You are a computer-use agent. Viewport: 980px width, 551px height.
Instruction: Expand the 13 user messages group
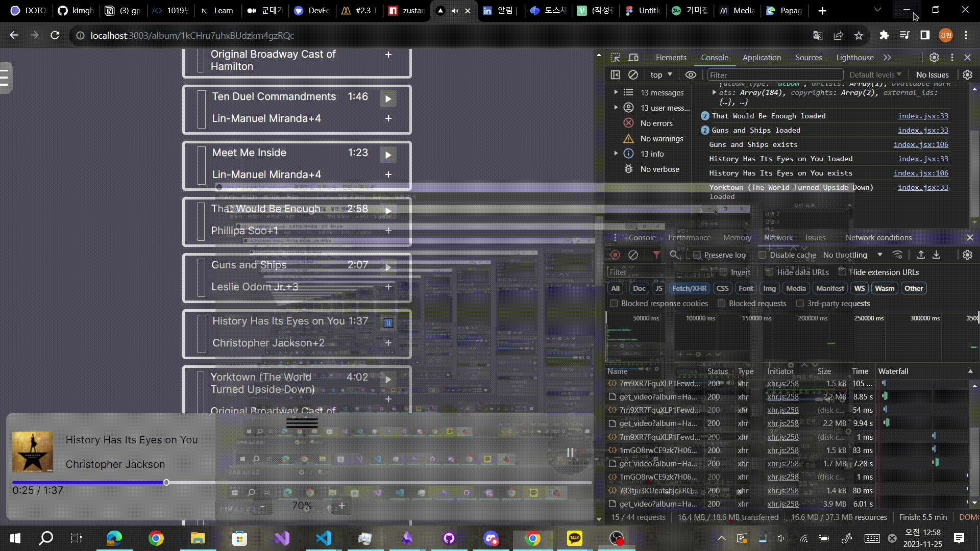pyautogui.click(x=616, y=108)
